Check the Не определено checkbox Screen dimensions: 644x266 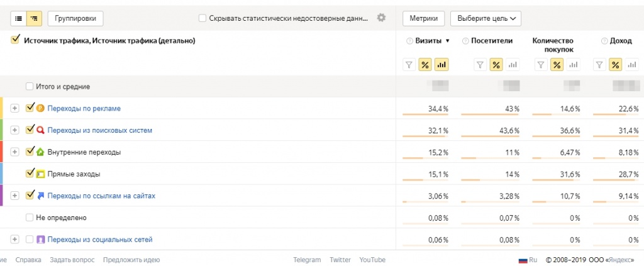[30, 218]
